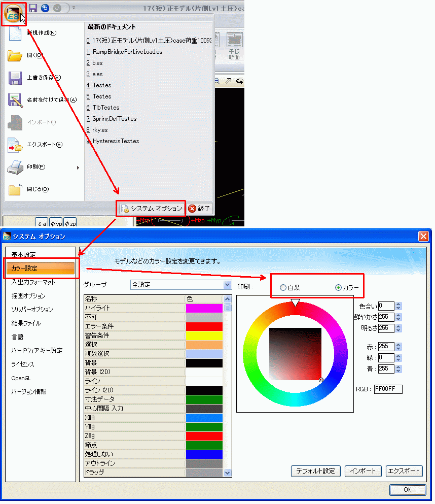This screenshot has width=435, height=504.
Task: Click the magenta ハイライト color swatch
Action: [x=204, y=308]
